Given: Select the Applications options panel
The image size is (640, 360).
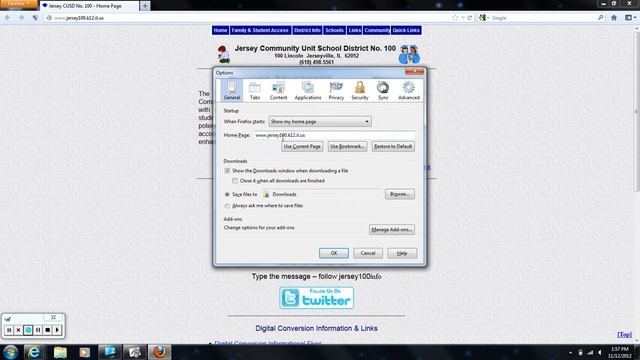Looking at the screenshot, I should (x=308, y=90).
